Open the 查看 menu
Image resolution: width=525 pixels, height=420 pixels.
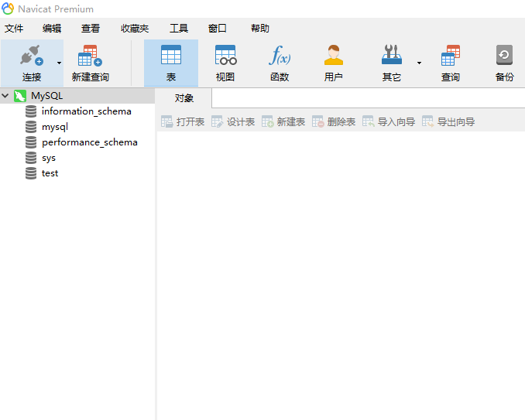coord(91,29)
